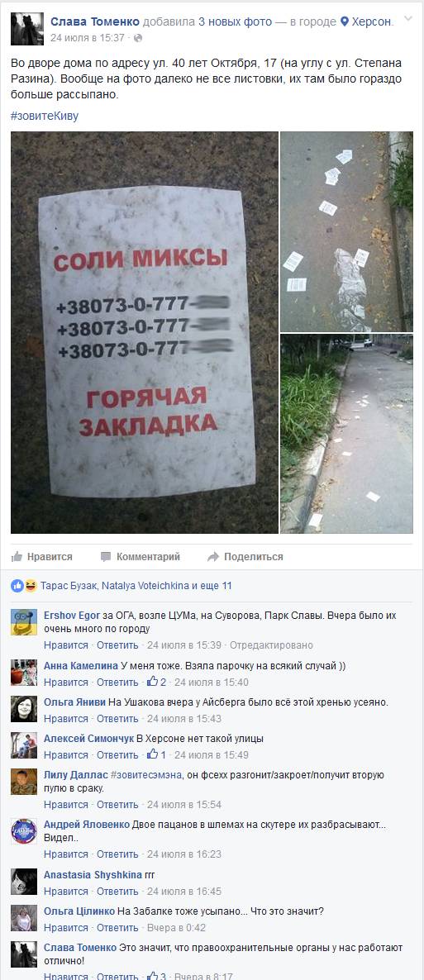Open #зовитесэмэна hashtag in Лилу Даллас comment
This screenshot has height=980, width=424.
point(146,775)
